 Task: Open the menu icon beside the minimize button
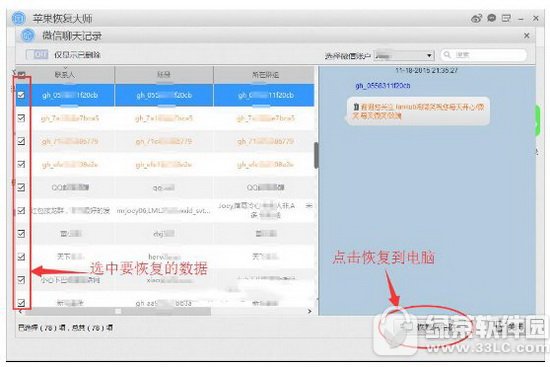(506, 18)
